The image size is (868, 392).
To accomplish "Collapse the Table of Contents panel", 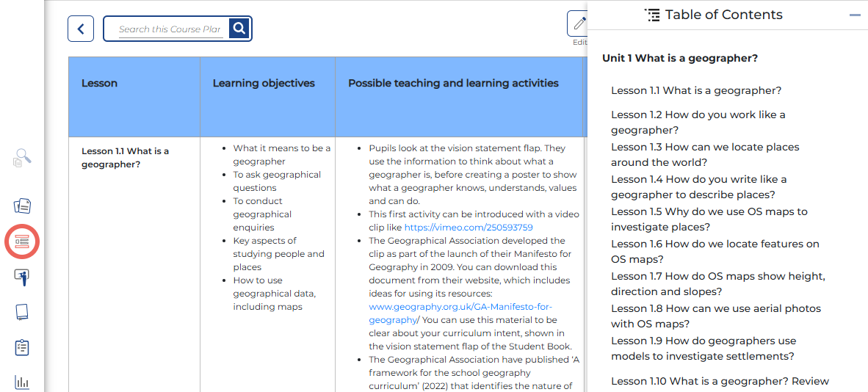I will point(854,15).
